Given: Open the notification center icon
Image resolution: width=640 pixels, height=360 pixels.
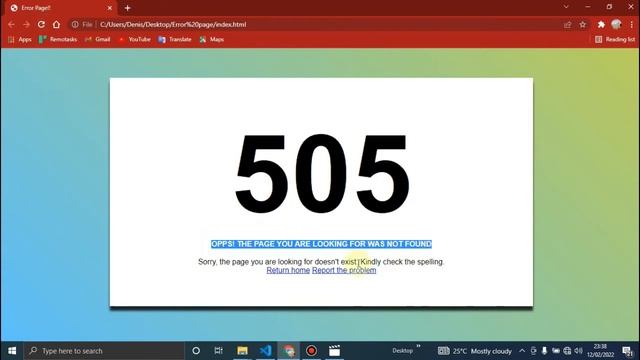Looking at the screenshot, I should (x=627, y=351).
